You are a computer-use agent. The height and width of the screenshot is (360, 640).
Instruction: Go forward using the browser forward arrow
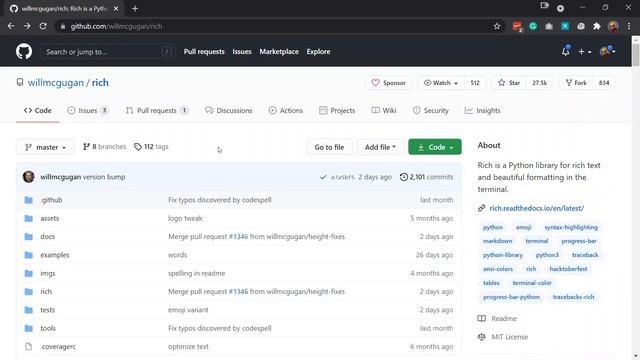[x=27, y=26]
